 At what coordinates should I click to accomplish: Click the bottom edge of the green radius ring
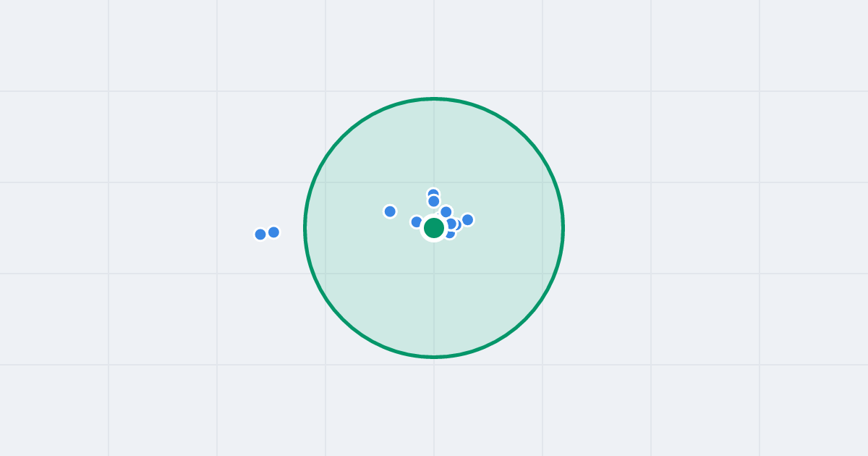coord(434,357)
